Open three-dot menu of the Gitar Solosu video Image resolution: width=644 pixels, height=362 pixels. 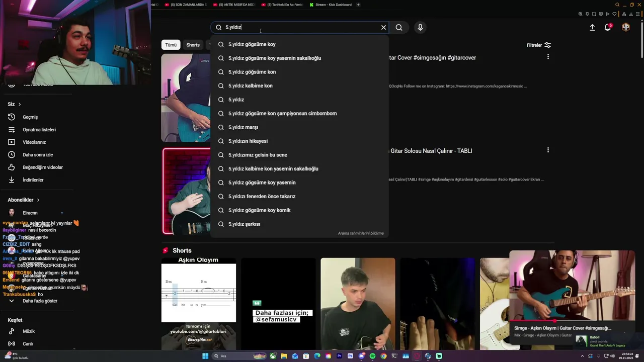click(x=548, y=150)
